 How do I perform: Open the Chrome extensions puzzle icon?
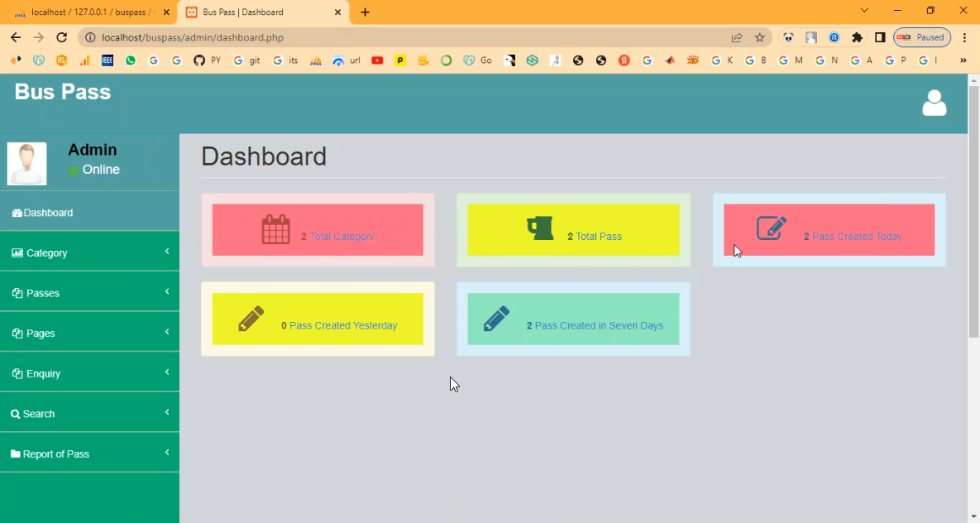(x=857, y=37)
